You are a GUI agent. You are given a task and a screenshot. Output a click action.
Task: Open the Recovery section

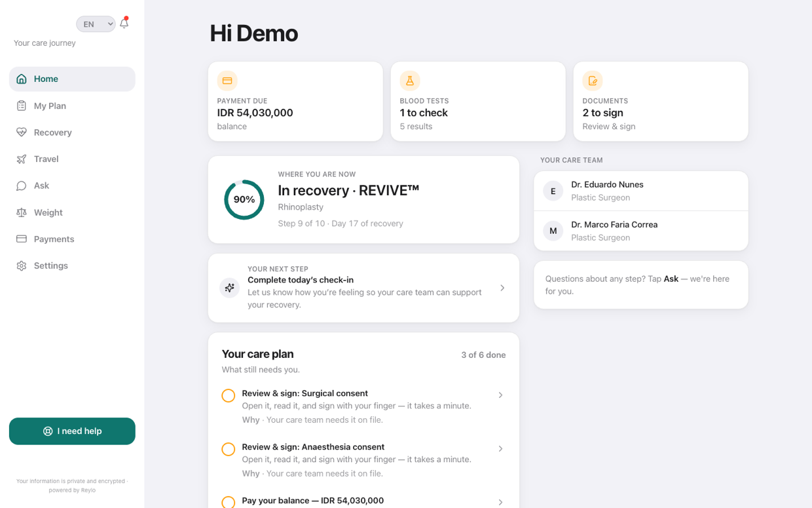(72, 132)
